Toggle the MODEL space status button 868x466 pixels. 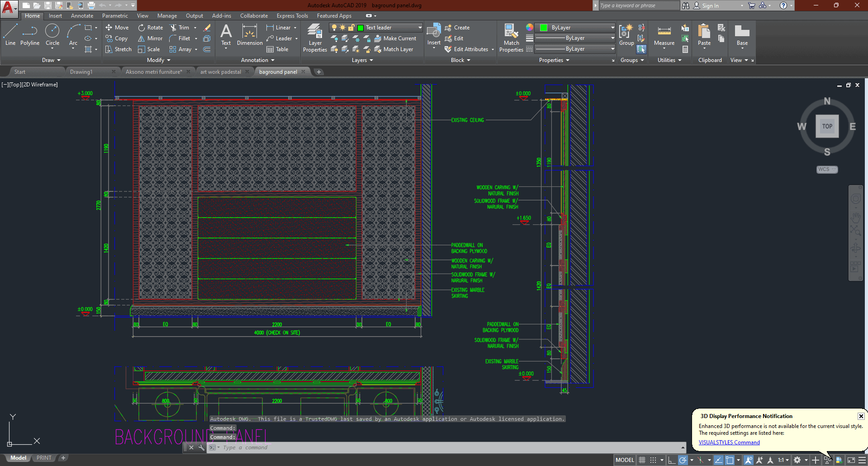point(625,460)
